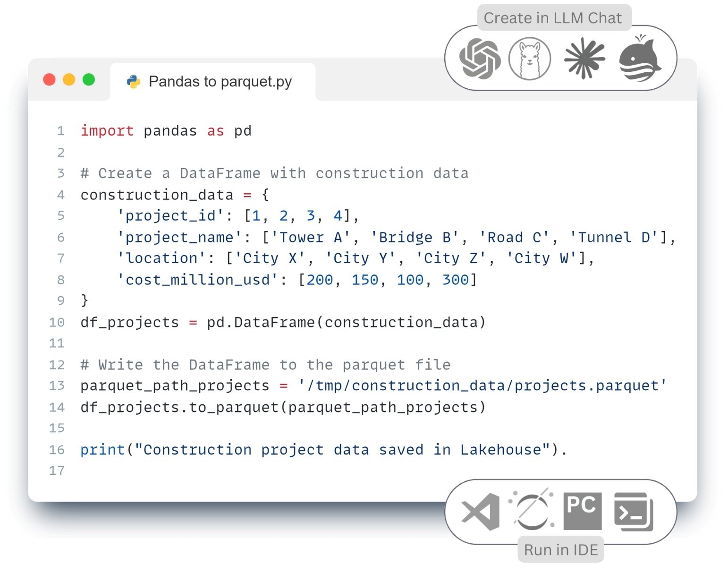Choose the Claude starburst icon

[584, 58]
